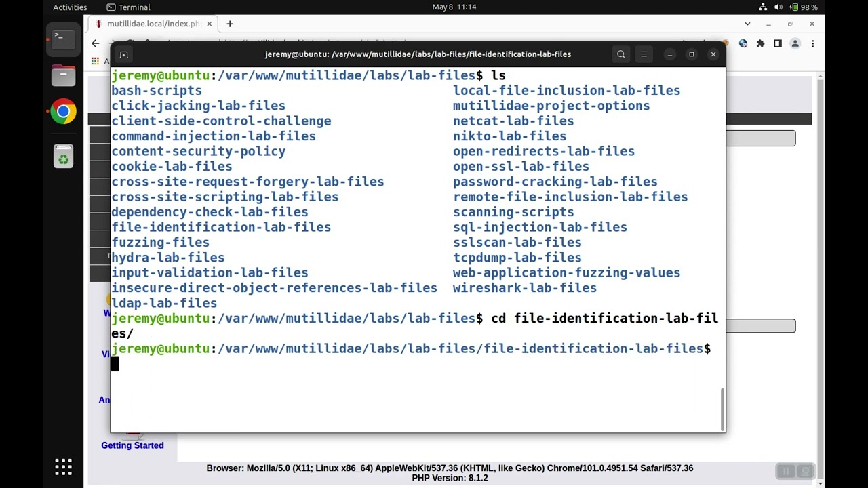Click remote-file-inclusion-lab-files entry
The height and width of the screenshot is (488, 868).
570,197
